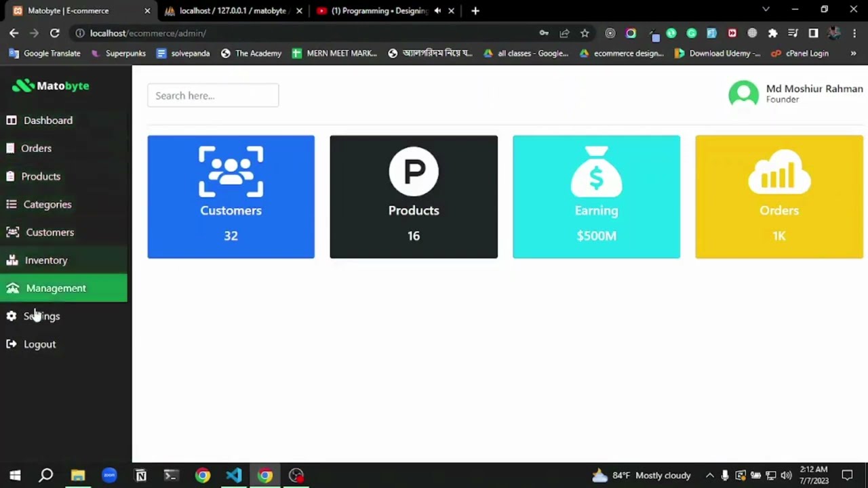Bookmark this page with star icon
The width and height of the screenshot is (868, 488).
[x=585, y=33]
